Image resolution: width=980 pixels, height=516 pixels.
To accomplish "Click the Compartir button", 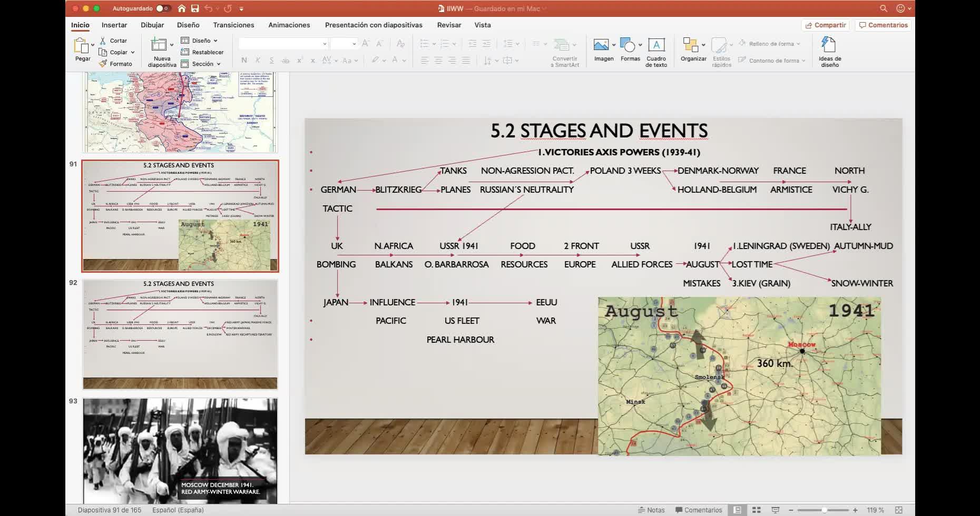I will pyautogui.click(x=825, y=25).
